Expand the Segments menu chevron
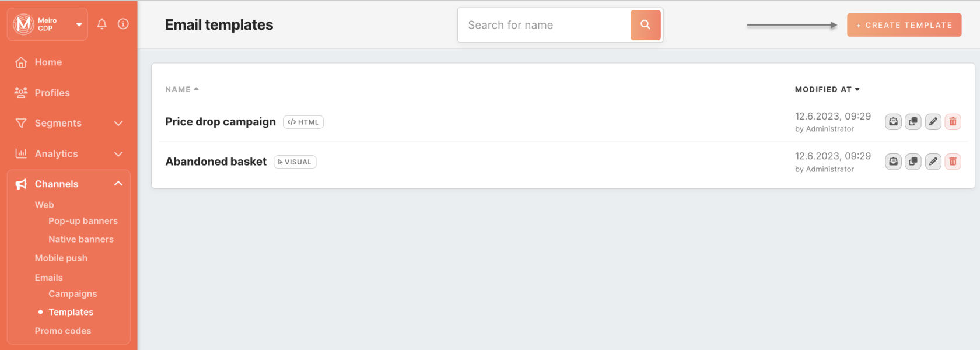 point(118,123)
